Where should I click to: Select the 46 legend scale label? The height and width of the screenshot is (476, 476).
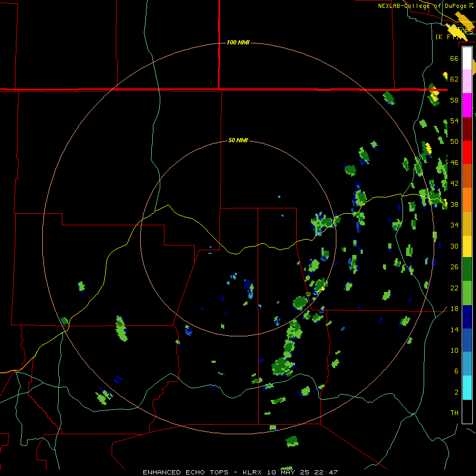(x=454, y=162)
